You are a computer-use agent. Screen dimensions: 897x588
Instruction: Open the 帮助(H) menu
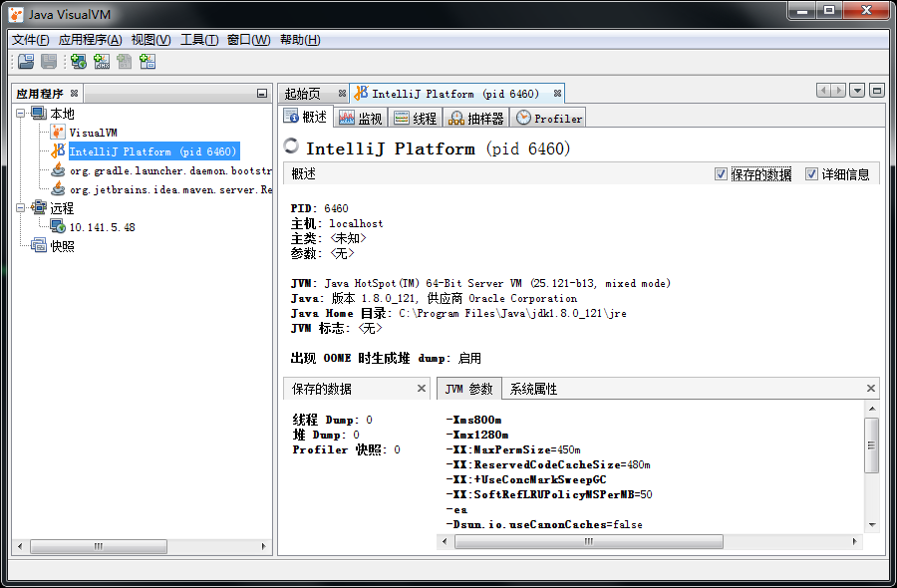click(300, 40)
